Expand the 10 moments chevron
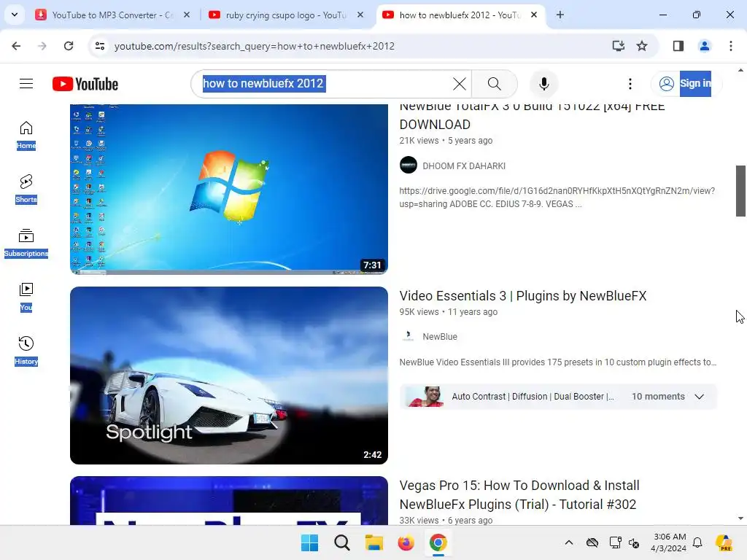Viewport: 747px width, 560px height. pyautogui.click(x=699, y=397)
